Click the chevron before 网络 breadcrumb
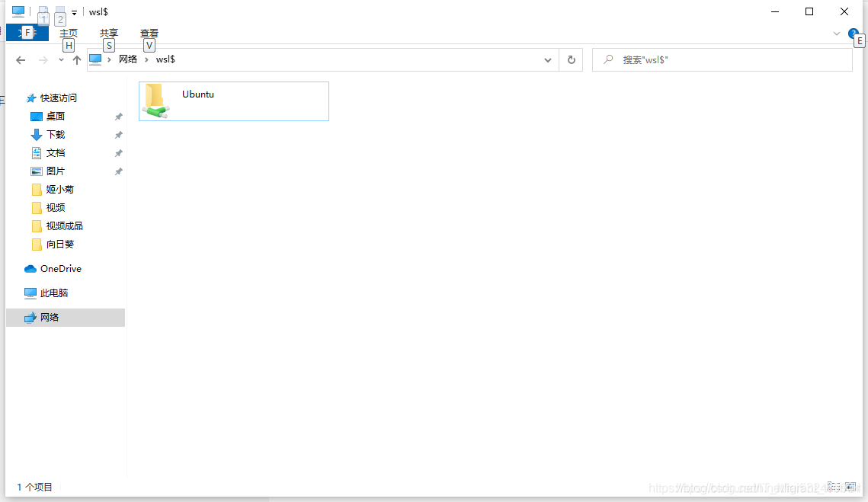Image resolution: width=868 pixels, height=502 pixels. pos(109,59)
